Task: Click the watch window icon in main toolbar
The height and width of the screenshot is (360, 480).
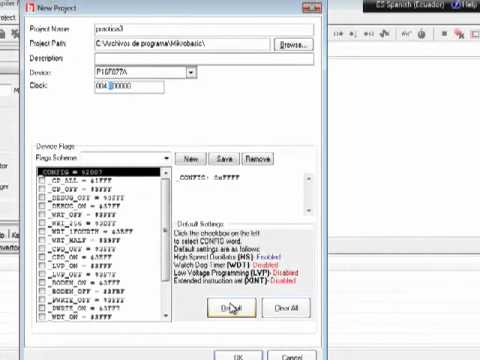Action: (406, 34)
